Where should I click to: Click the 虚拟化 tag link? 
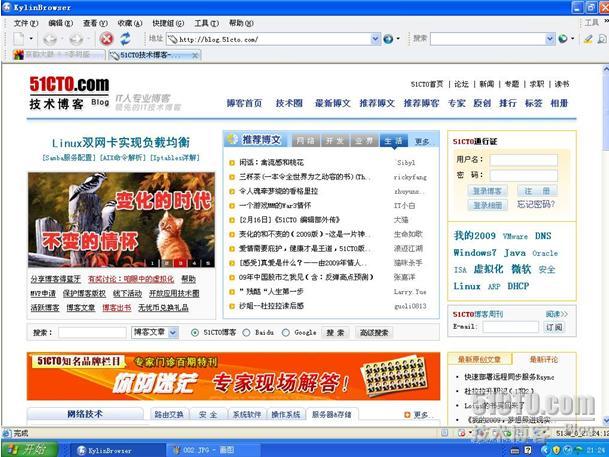(488, 269)
